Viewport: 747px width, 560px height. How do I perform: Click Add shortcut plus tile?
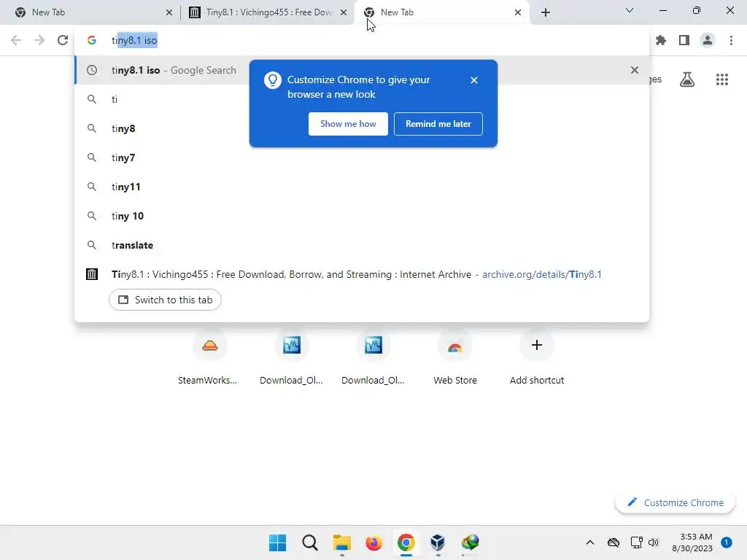coord(537,359)
